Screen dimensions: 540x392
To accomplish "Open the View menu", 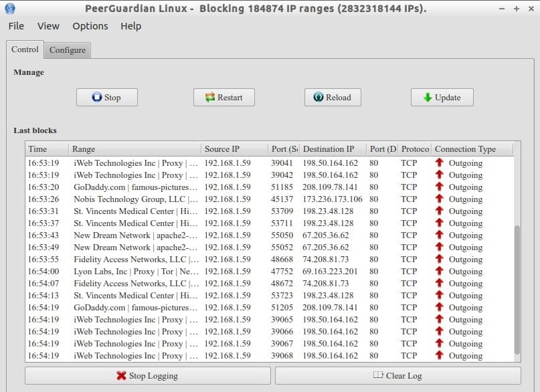I will point(48,26).
